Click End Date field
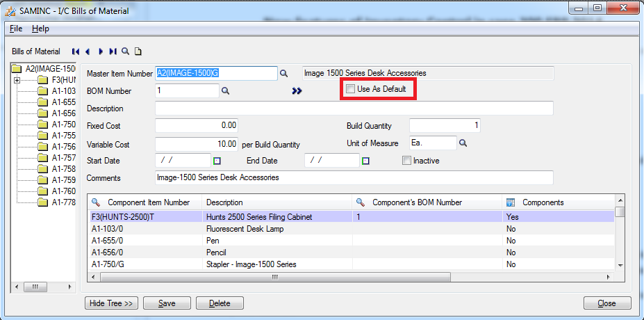 tap(332, 161)
